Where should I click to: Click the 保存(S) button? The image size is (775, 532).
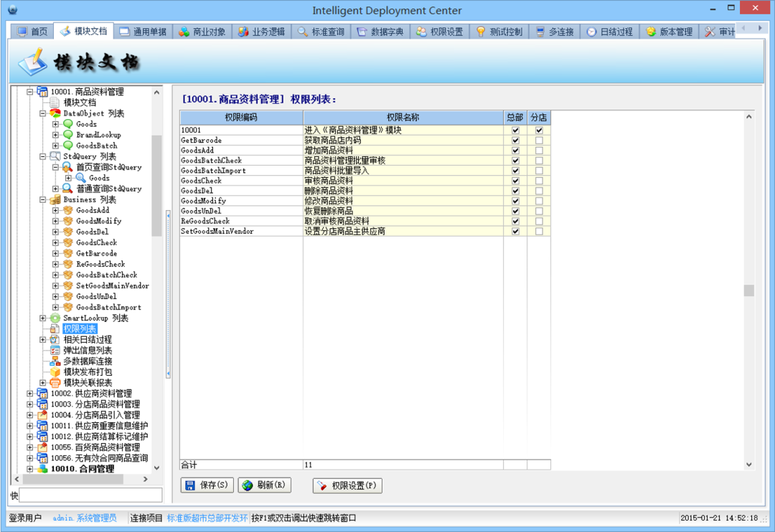207,485
